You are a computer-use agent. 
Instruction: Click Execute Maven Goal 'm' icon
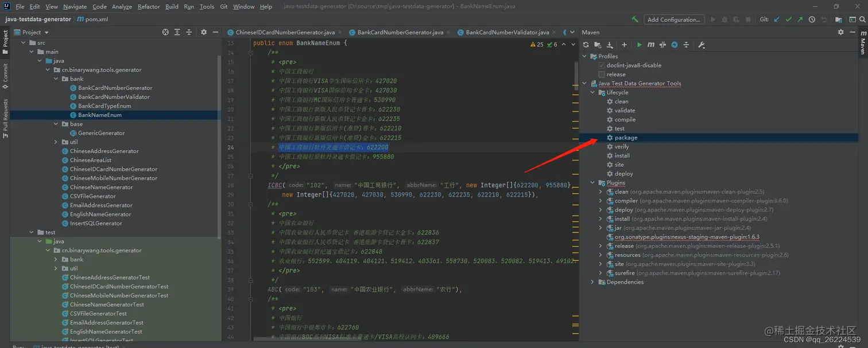[651, 45]
